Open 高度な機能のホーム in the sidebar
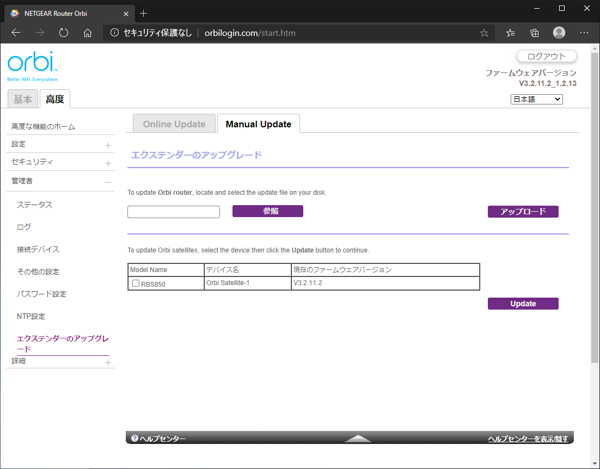Screen dimensions: 600x469 point(43,127)
